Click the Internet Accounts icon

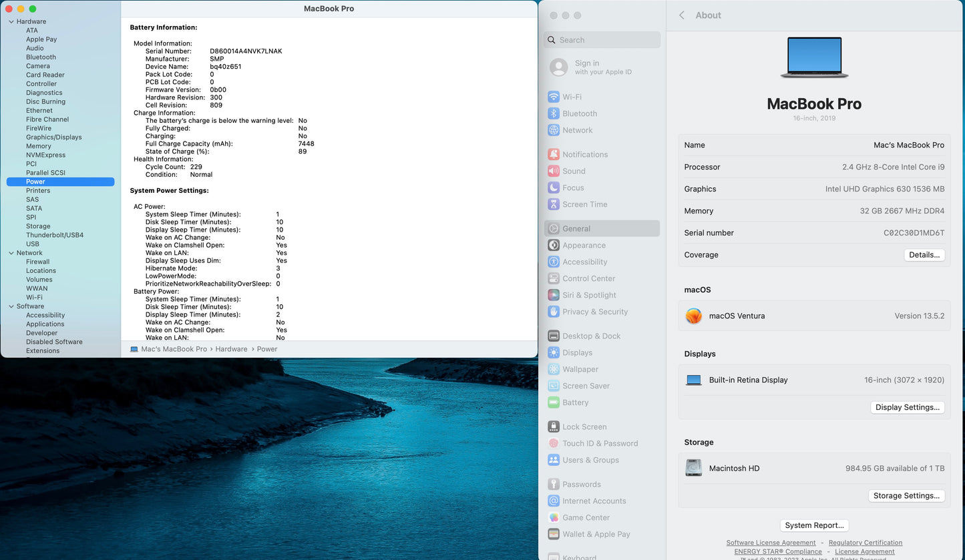(553, 501)
